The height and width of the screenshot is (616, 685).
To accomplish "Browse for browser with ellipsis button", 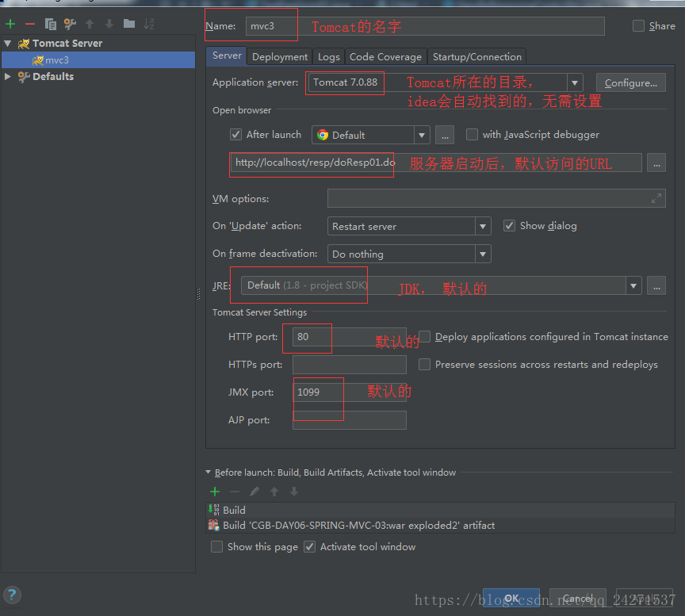I will click(445, 135).
